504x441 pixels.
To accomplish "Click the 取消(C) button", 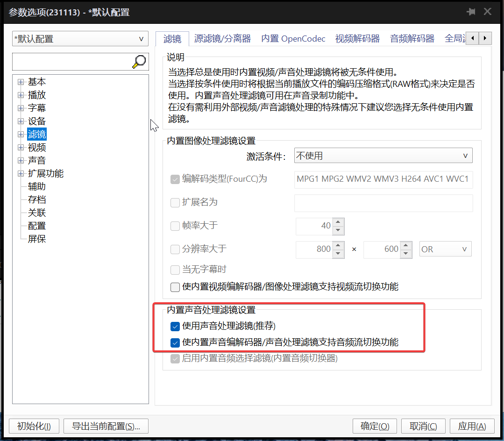I will (423, 426).
